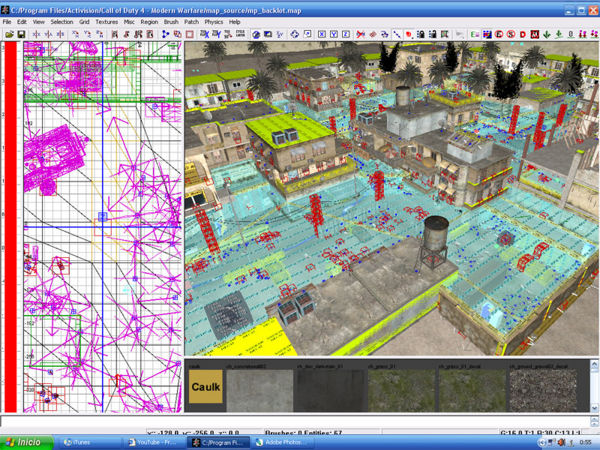Toggle the first padlock toolbar icon
Viewport: 600px width, 450px height.
click(x=421, y=34)
